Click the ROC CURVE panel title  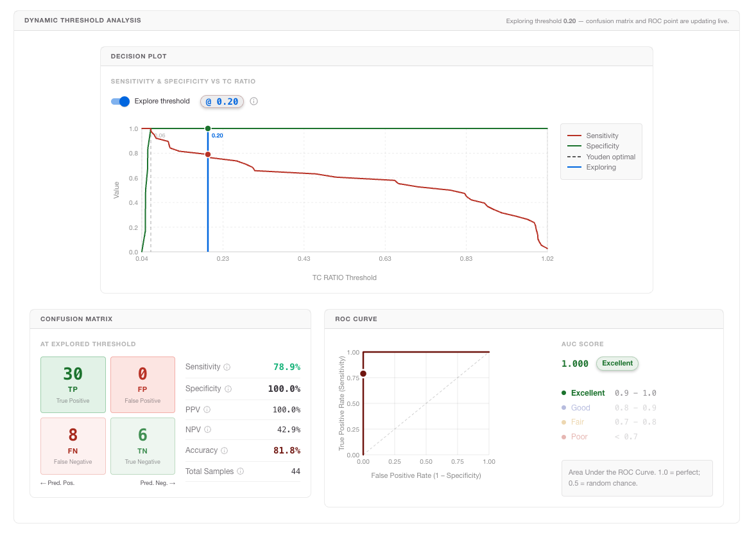tap(356, 319)
